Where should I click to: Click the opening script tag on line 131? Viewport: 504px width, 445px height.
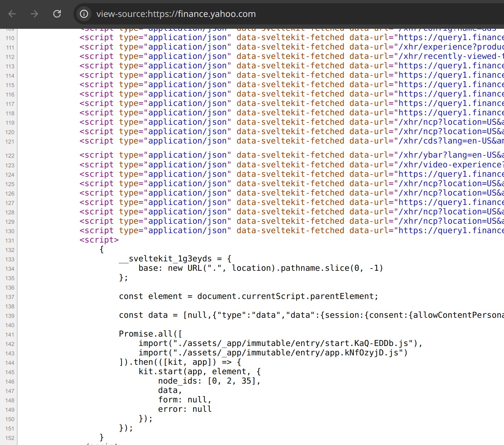click(99, 240)
